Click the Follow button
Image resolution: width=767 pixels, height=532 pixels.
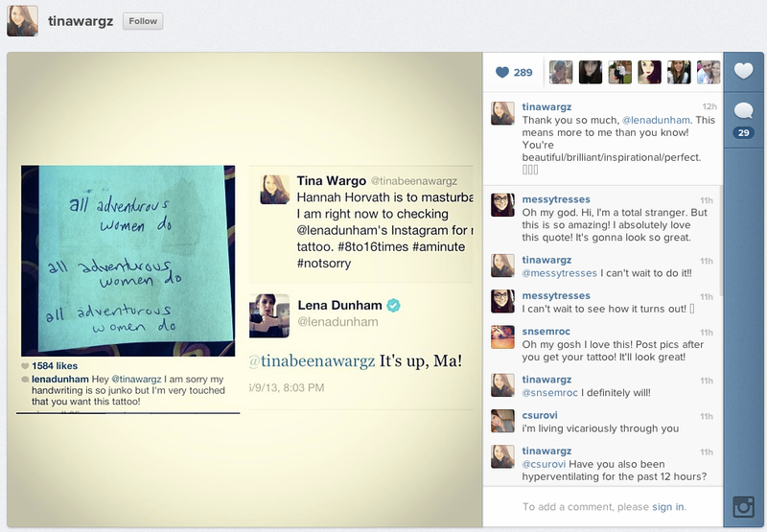pos(143,21)
